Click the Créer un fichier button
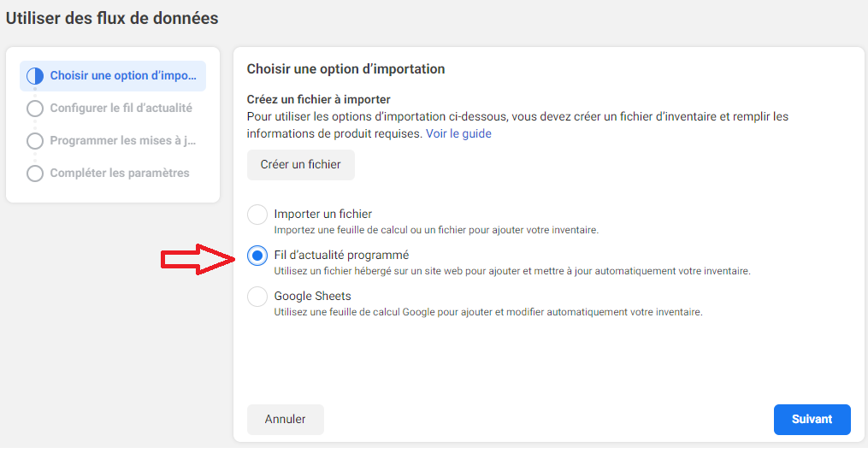The height and width of the screenshot is (465, 868). click(x=300, y=164)
